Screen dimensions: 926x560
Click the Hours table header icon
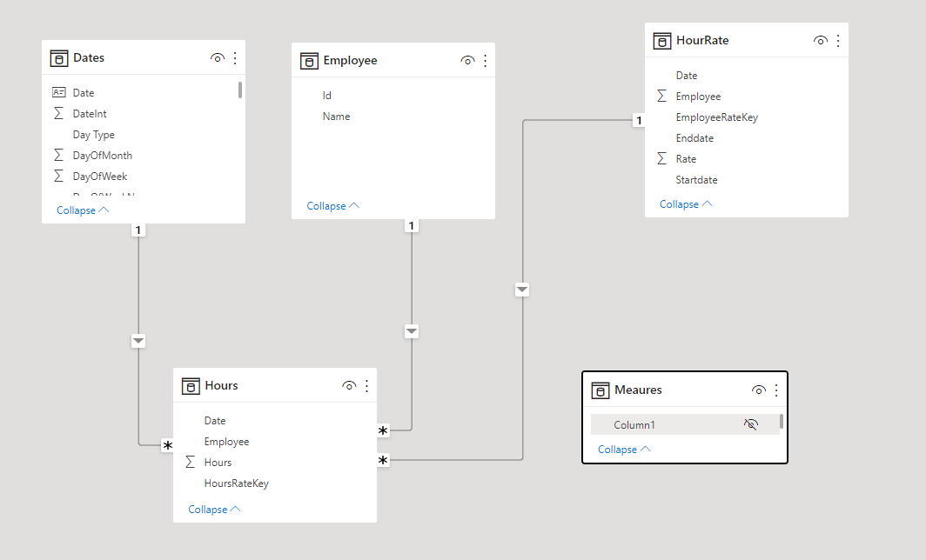pos(191,386)
